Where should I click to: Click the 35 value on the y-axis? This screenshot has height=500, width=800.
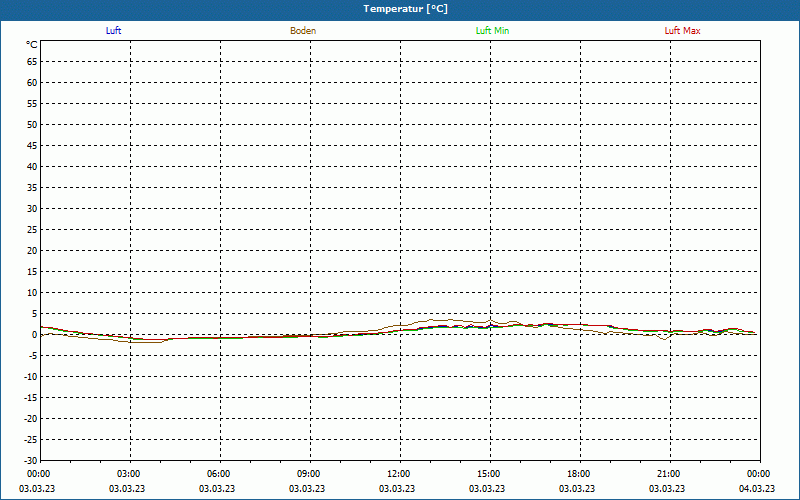tap(32, 188)
